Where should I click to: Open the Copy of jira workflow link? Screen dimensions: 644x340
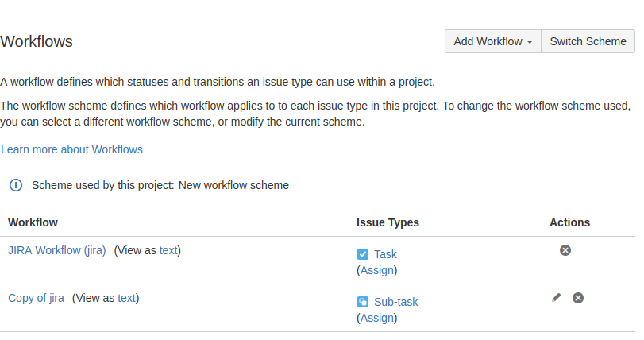coord(37,298)
